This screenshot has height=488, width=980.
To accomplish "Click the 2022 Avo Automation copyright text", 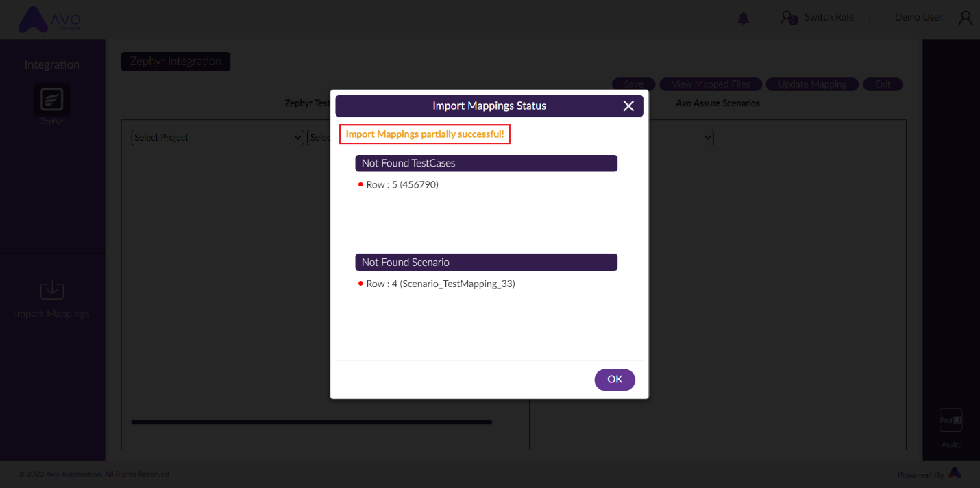I will [94, 474].
